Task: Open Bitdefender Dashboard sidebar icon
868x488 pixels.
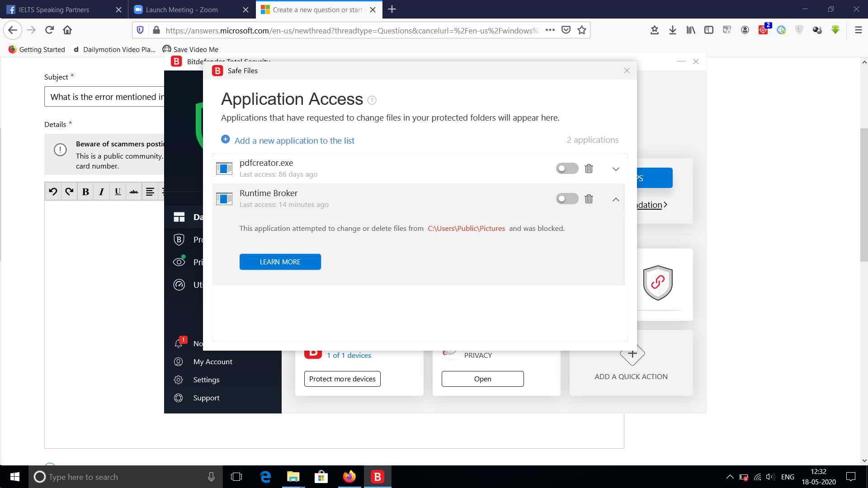Action: [x=179, y=217]
